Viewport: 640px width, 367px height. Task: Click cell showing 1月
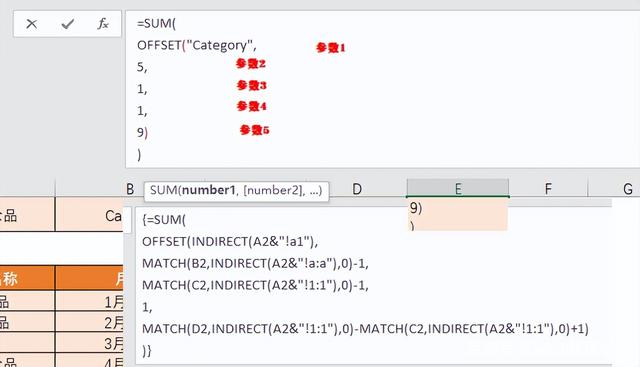click(89, 302)
